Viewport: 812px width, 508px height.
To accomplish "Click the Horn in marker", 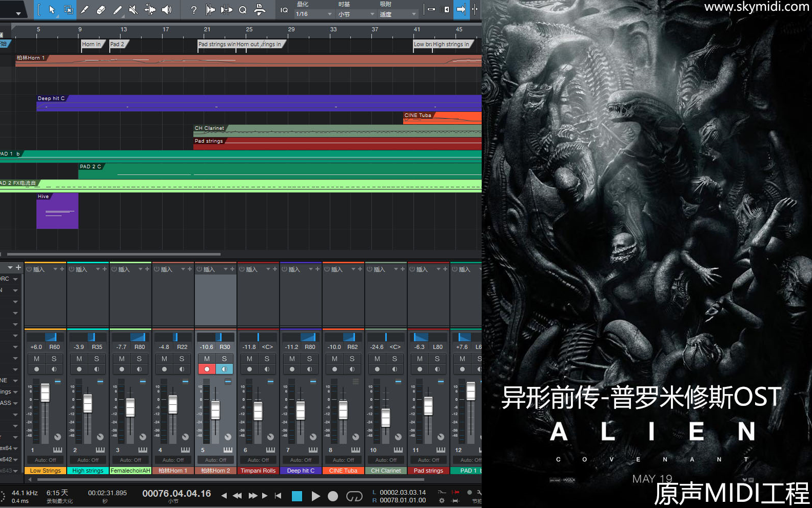I will click(92, 44).
